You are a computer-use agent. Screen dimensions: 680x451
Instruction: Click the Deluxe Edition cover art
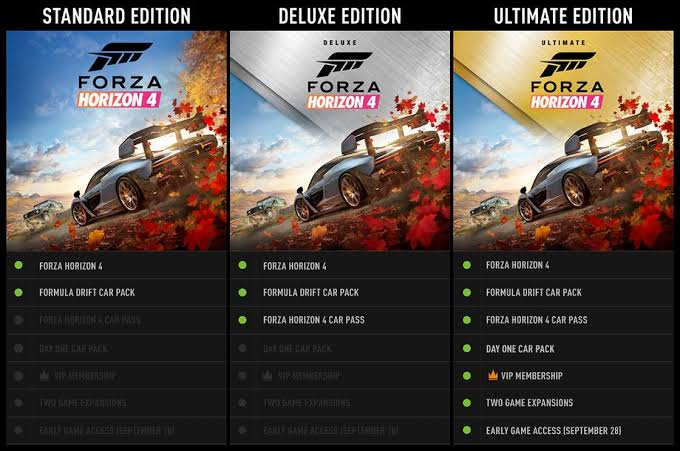click(340, 141)
